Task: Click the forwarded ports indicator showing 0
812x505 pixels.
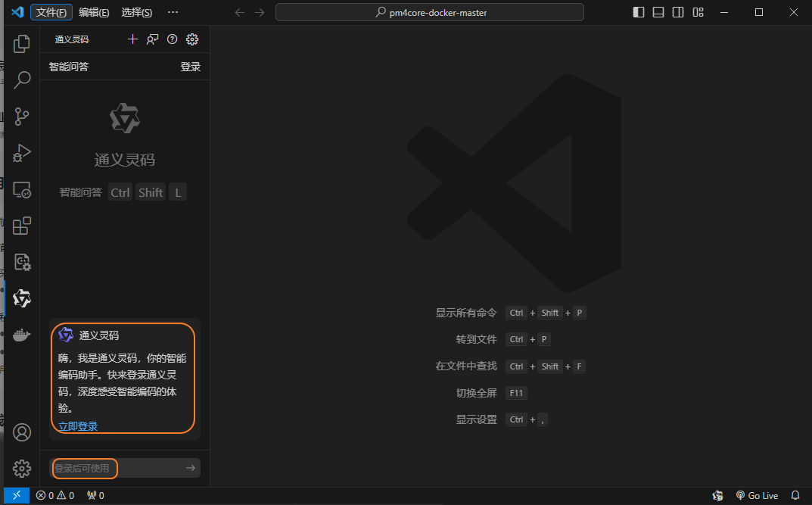Action: pyautogui.click(x=96, y=496)
